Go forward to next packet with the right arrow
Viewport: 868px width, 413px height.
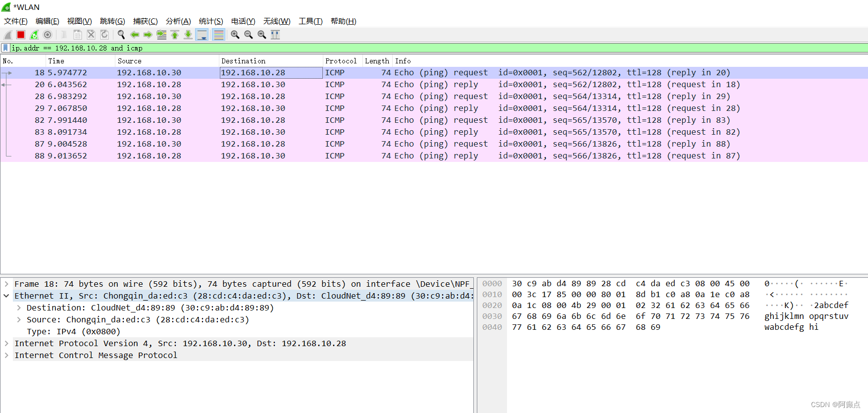pos(148,35)
